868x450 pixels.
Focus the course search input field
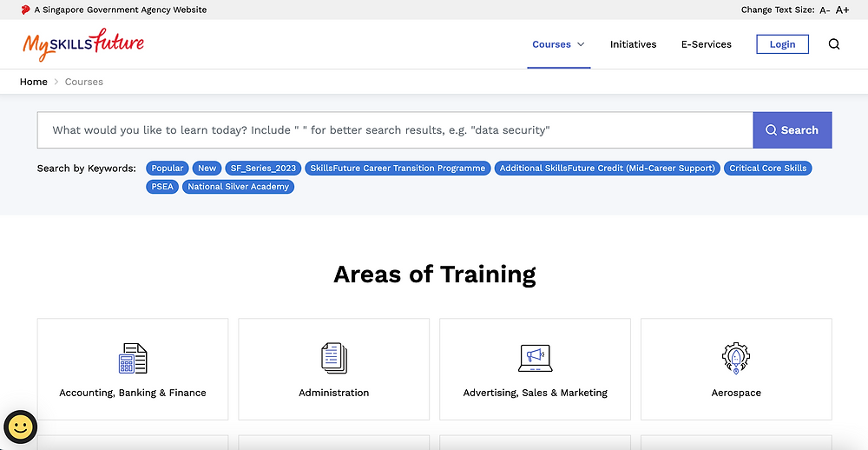395,130
